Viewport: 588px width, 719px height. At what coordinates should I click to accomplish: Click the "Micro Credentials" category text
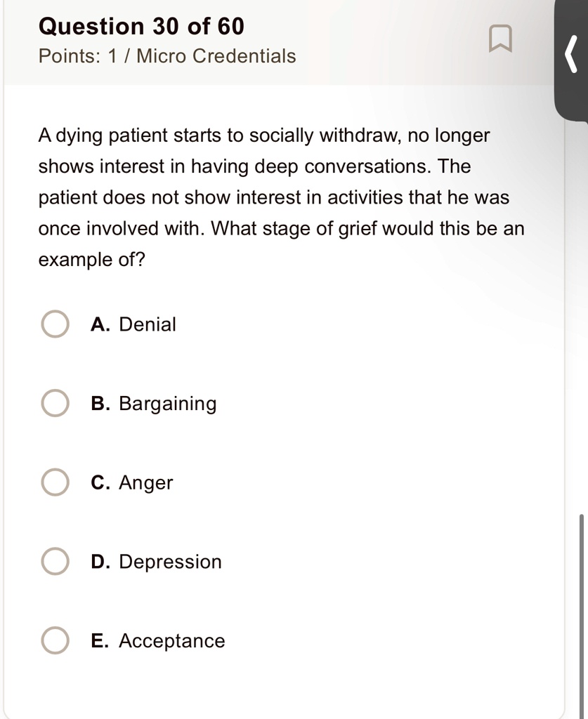216,56
